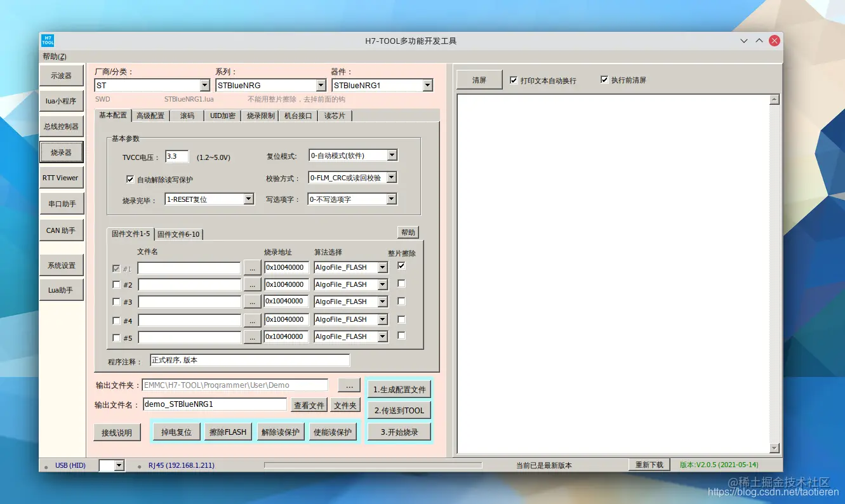The image size is (845, 504).
Task: Enable firmware file #2 checkbox
Action: [116, 285]
